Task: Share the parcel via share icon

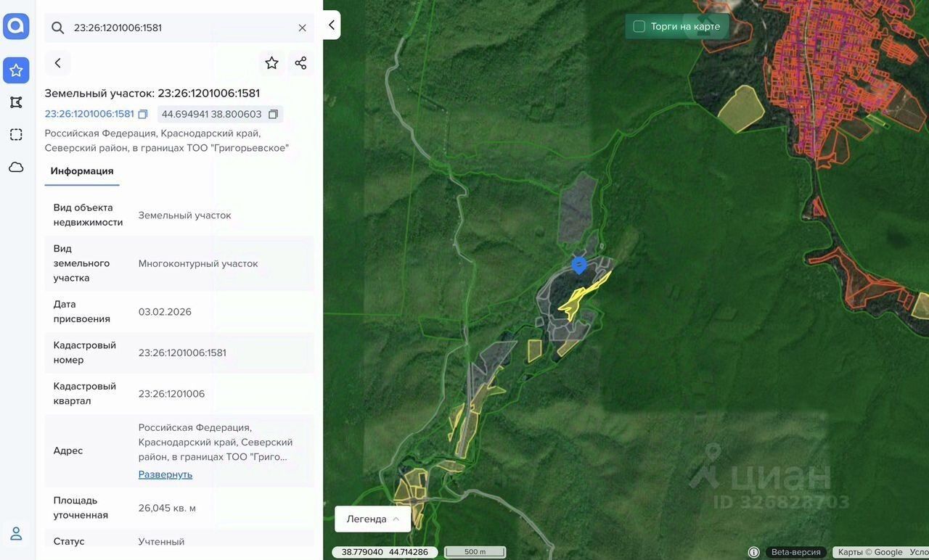Action: [300, 63]
